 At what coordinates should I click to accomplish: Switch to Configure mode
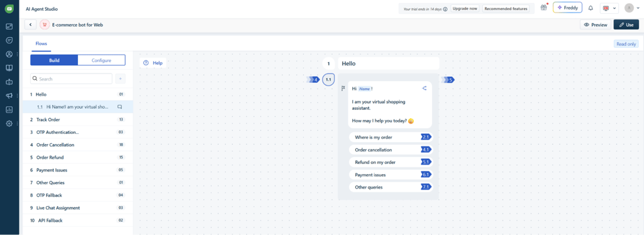pyautogui.click(x=101, y=60)
